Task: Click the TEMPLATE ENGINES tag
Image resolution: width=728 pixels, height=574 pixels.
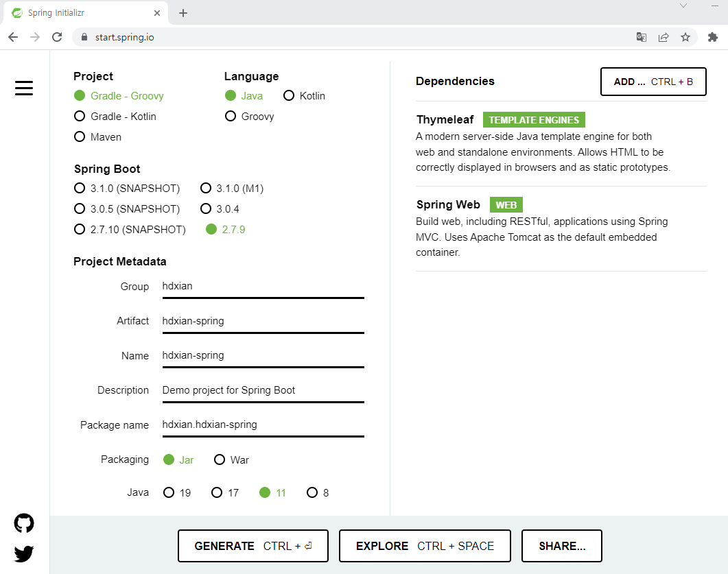Action: click(x=534, y=120)
